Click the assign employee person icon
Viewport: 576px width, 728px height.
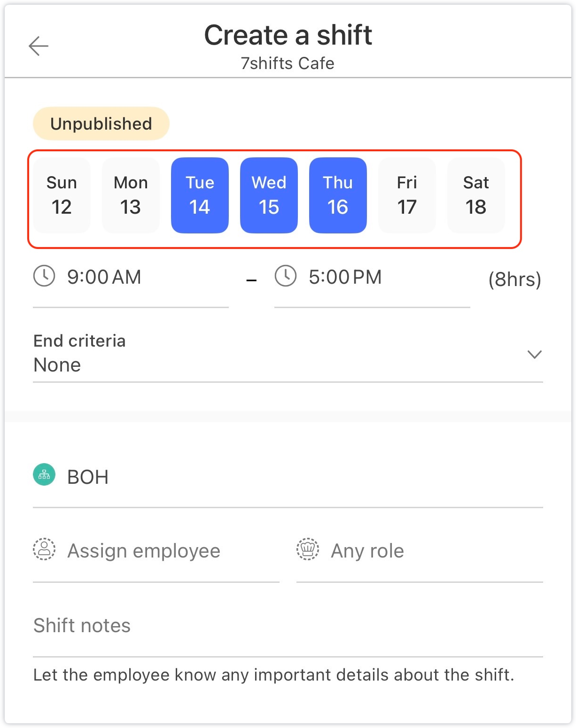44,549
